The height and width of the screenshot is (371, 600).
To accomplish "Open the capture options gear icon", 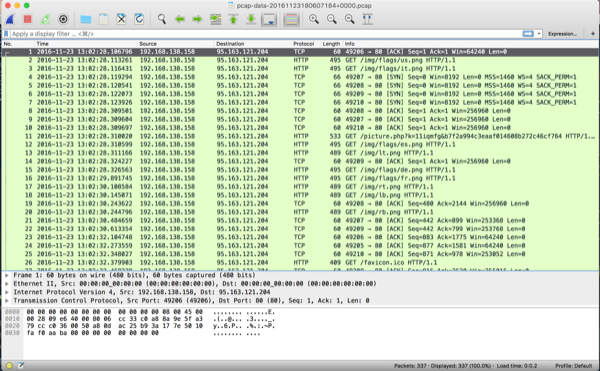I will (63, 19).
